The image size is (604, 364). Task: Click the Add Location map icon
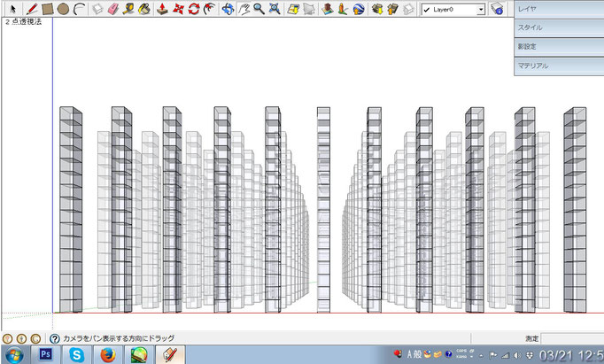click(x=293, y=9)
